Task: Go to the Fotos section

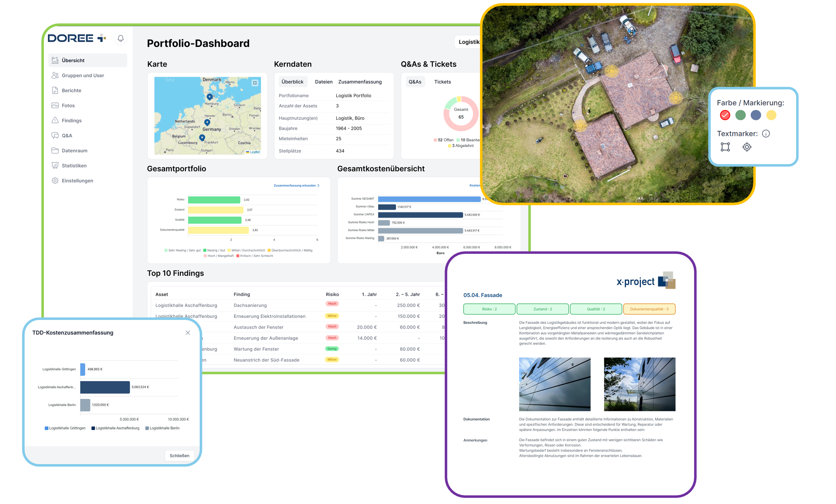Action: (68, 105)
